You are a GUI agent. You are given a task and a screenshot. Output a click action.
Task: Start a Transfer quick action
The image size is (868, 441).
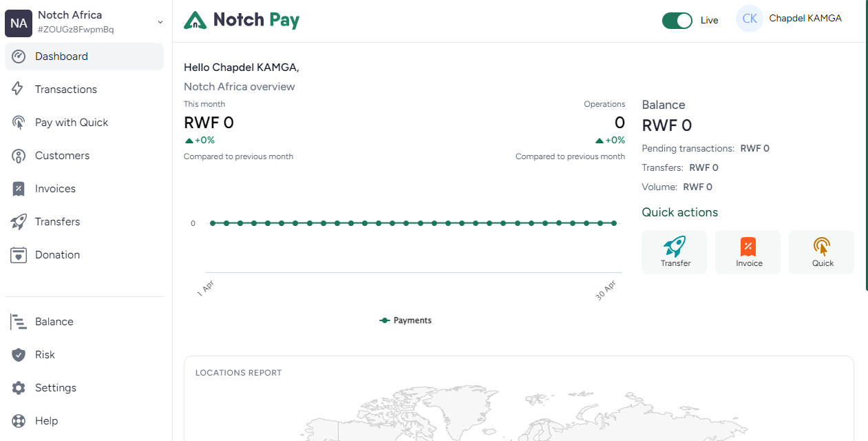click(675, 252)
